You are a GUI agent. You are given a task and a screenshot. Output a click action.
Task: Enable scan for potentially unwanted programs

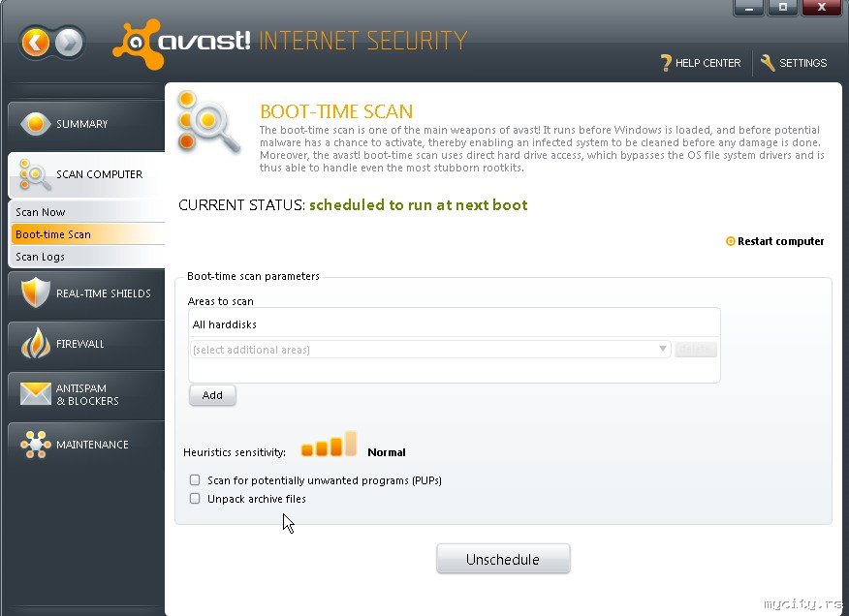click(x=195, y=480)
